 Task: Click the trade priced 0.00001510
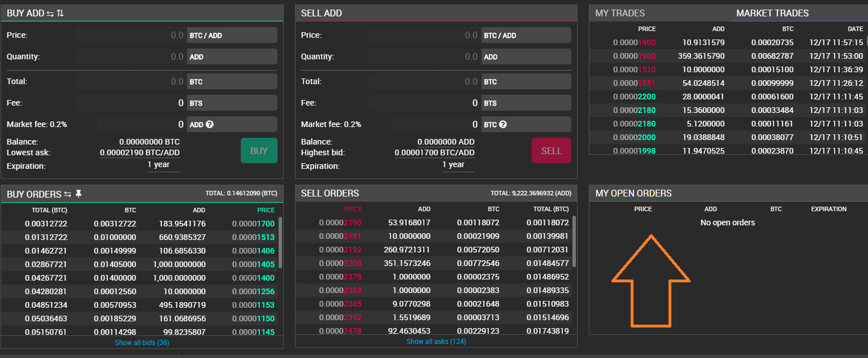pos(728,69)
